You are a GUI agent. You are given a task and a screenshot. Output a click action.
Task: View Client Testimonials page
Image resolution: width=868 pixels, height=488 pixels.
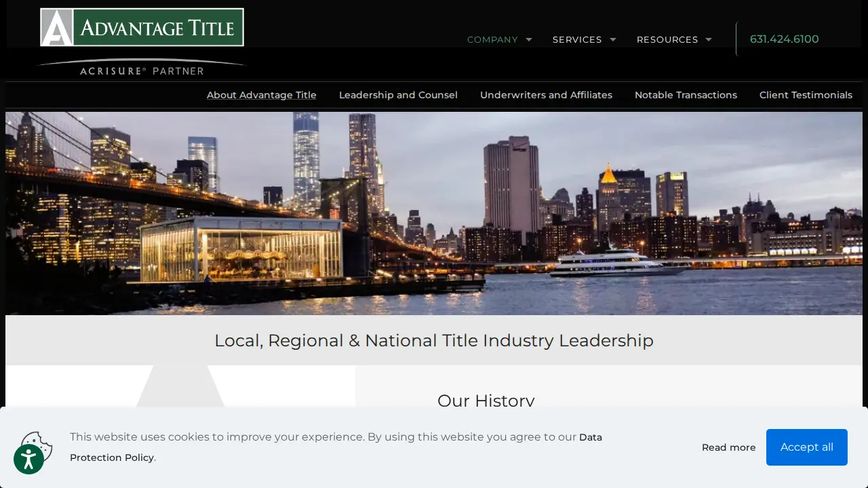click(806, 95)
